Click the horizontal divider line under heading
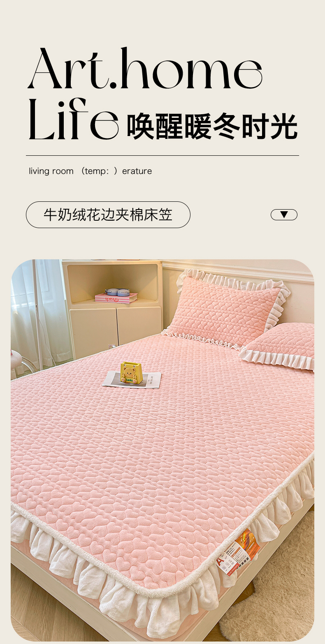This screenshot has width=325, height=644. point(162,156)
